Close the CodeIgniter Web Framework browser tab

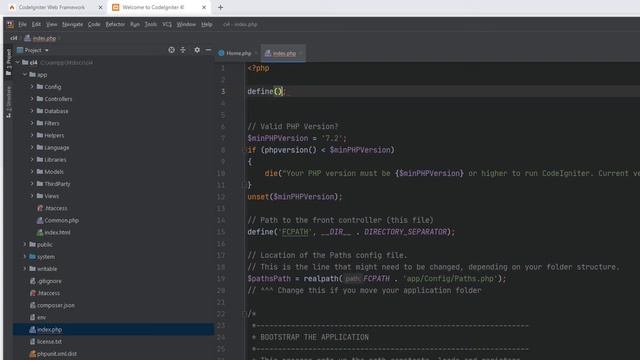(100, 7)
